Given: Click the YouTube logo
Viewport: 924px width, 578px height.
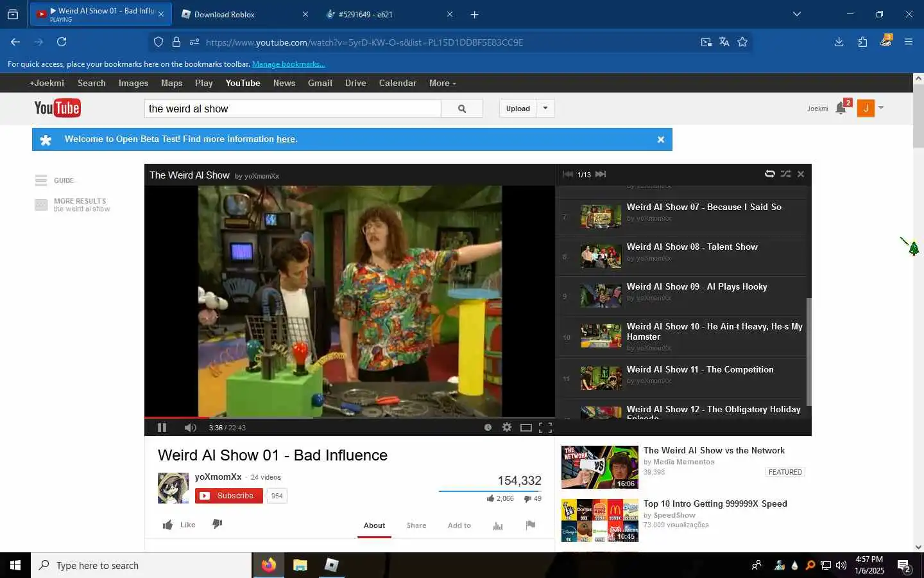Looking at the screenshot, I should [x=57, y=108].
